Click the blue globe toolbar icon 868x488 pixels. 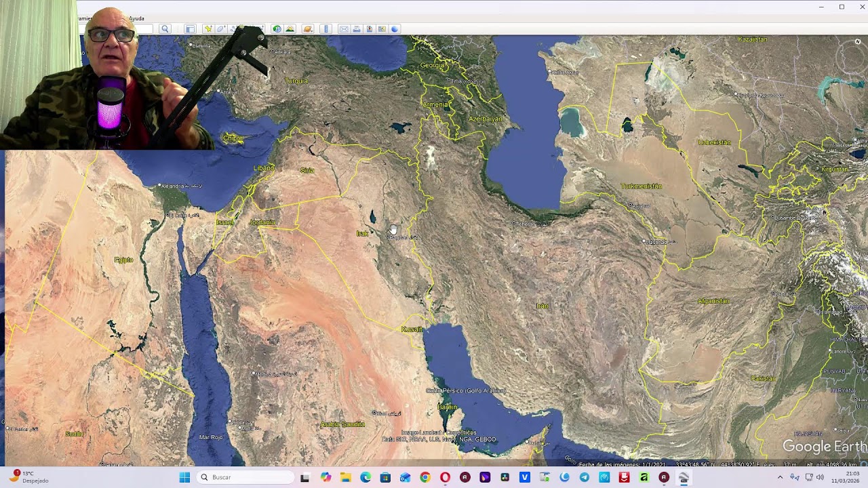click(395, 28)
